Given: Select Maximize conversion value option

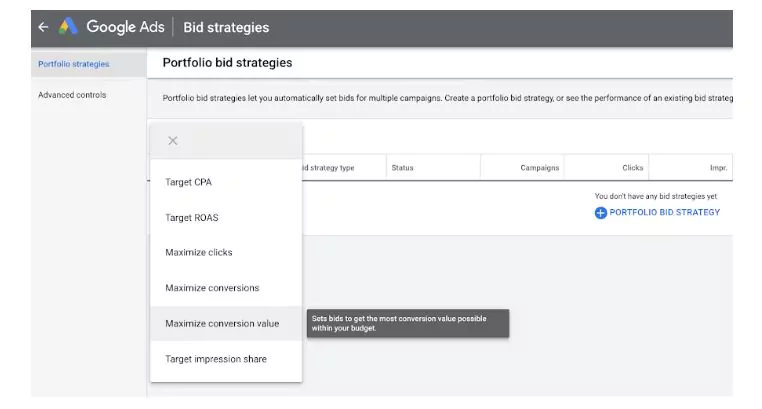Looking at the screenshot, I should [x=222, y=323].
